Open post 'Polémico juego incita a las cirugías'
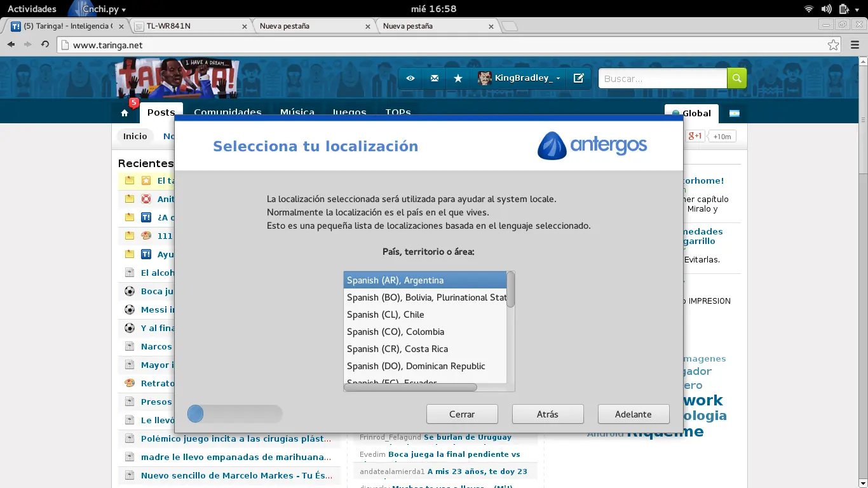 [236, 439]
